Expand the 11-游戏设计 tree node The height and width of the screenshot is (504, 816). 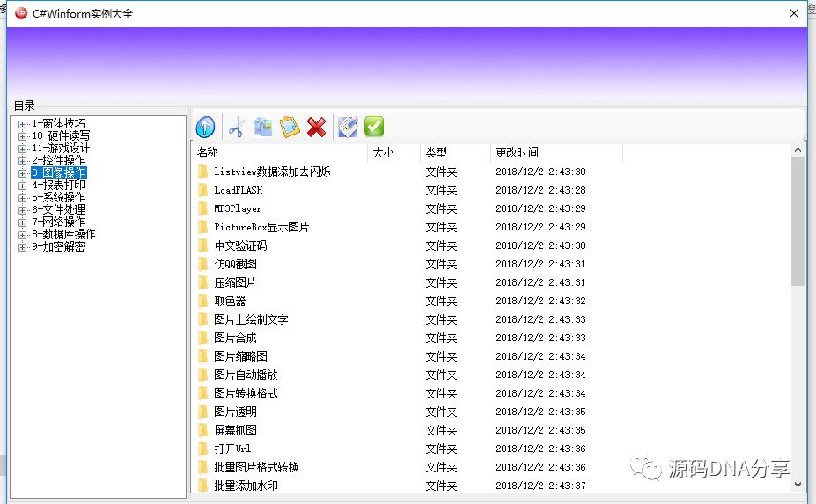pos(22,149)
